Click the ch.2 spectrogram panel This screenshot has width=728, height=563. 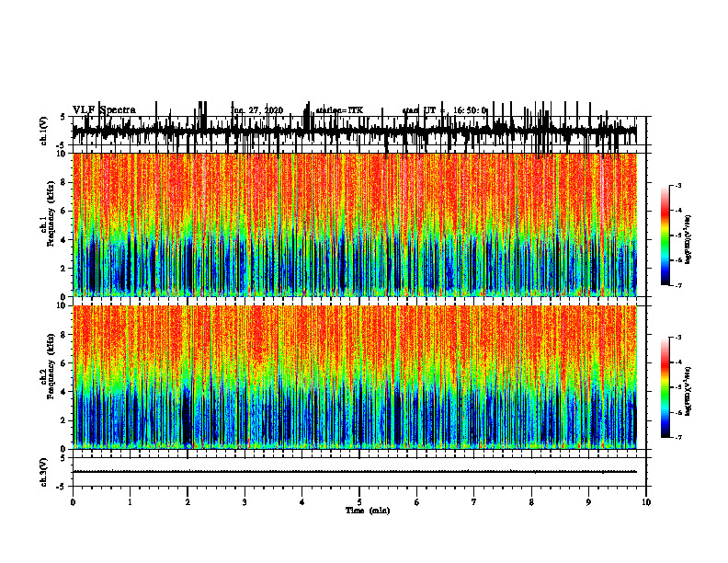tap(354, 377)
